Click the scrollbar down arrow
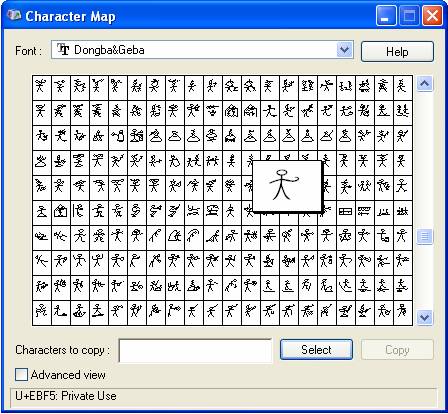Viewport: 448px width, 414px height. click(424, 317)
